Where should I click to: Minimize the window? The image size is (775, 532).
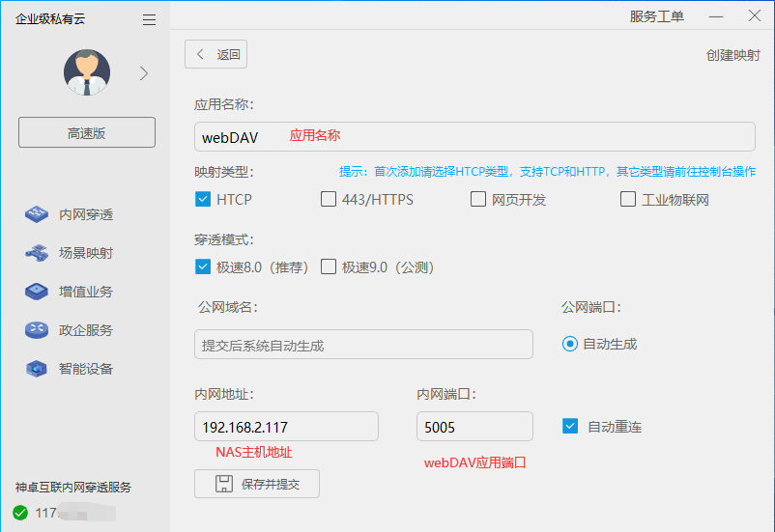(716, 16)
